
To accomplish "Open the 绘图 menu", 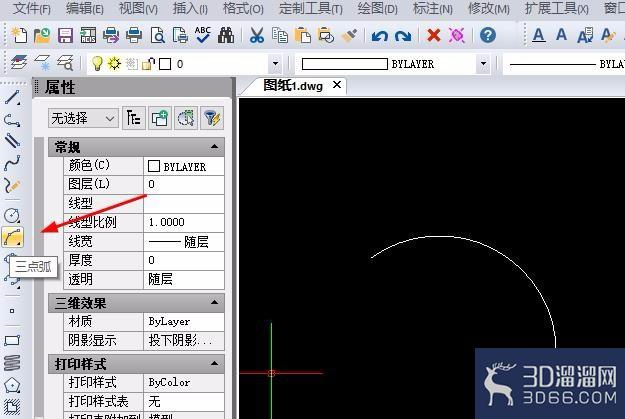I will click(x=377, y=8).
